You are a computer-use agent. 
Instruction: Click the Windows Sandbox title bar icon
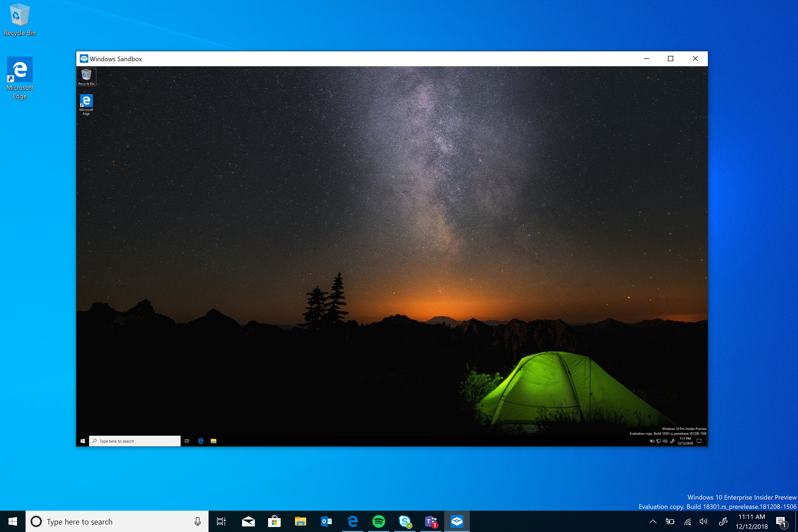click(84, 58)
